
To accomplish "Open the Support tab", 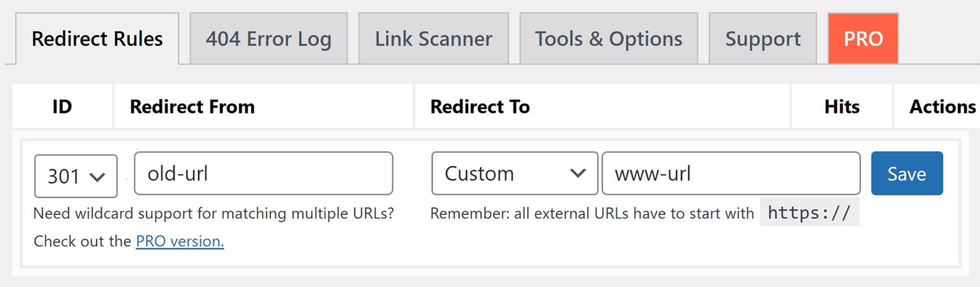I will (x=762, y=38).
